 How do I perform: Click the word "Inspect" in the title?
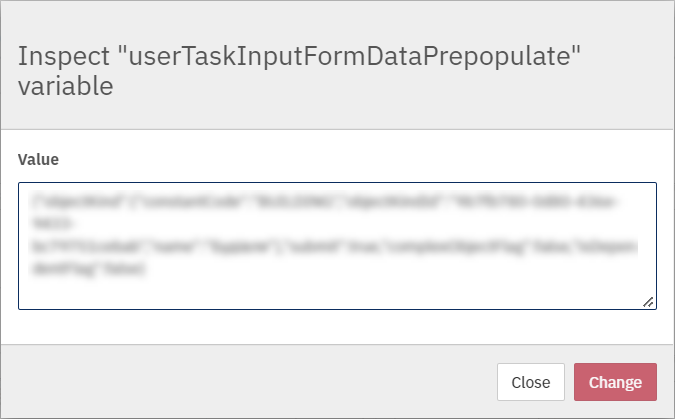pos(64,56)
